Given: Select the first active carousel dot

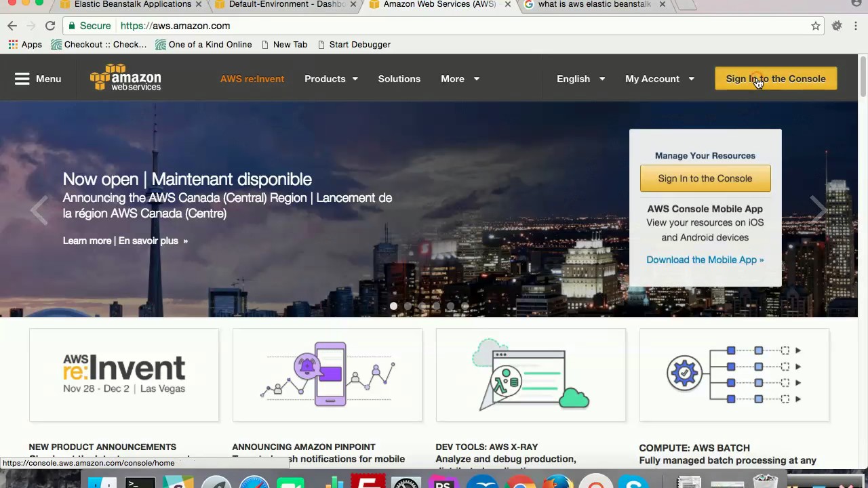Looking at the screenshot, I should pos(393,306).
